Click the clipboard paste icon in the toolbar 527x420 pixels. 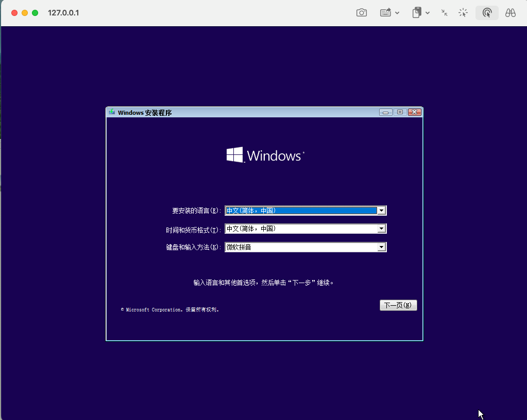pyautogui.click(x=417, y=13)
